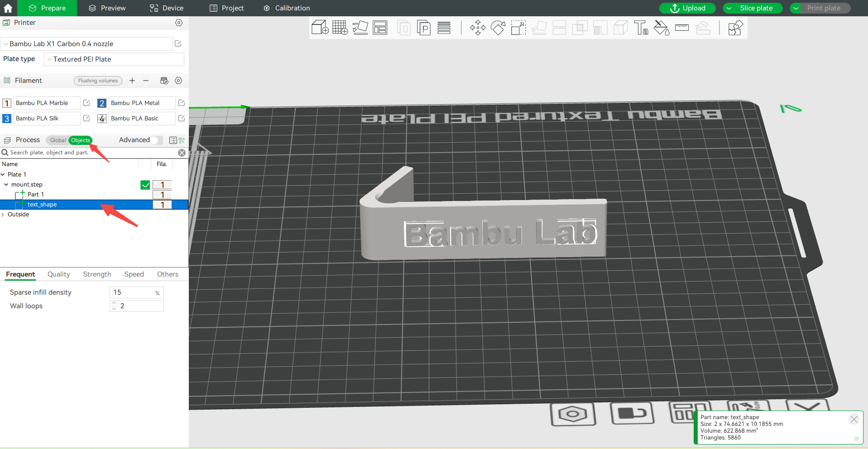Open the Plate type dropdown
The width and height of the screenshot is (868, 449).
tap(114, 59)
